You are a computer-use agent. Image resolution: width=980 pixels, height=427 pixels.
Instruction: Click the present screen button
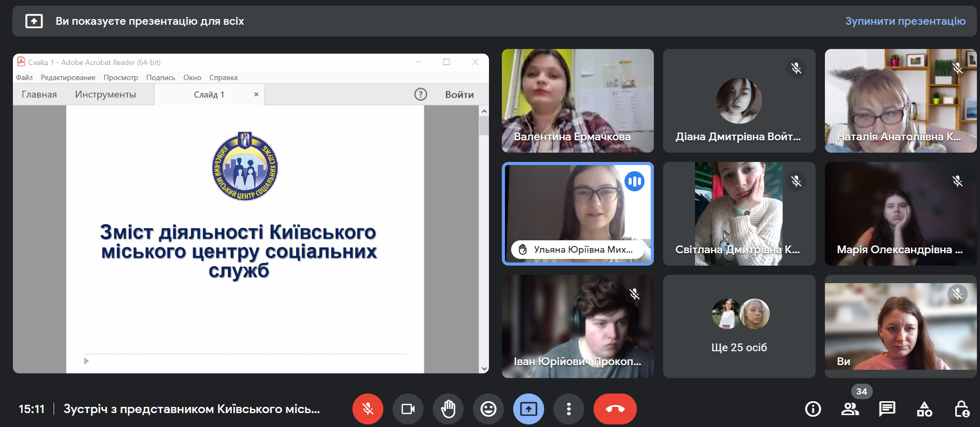528,409
